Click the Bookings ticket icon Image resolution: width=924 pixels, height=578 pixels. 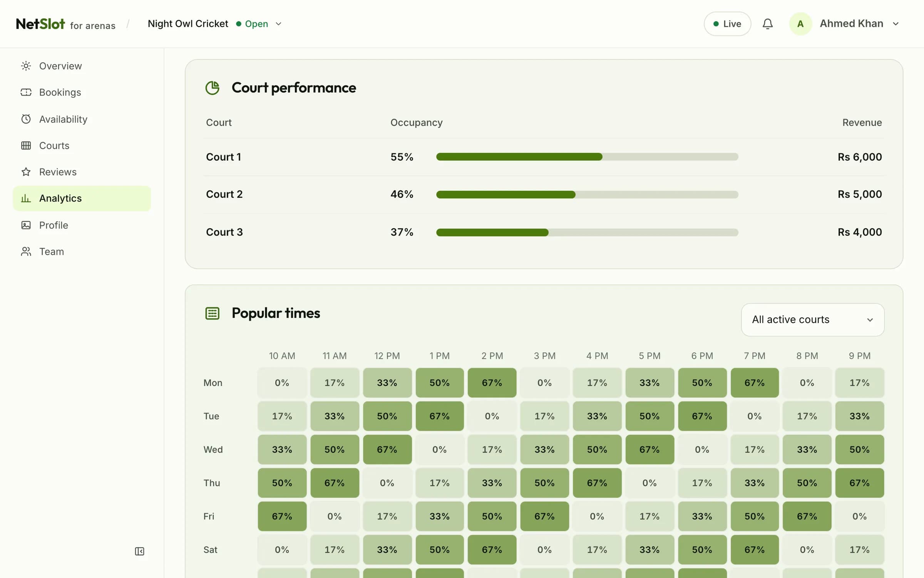[x=26, y=92]
